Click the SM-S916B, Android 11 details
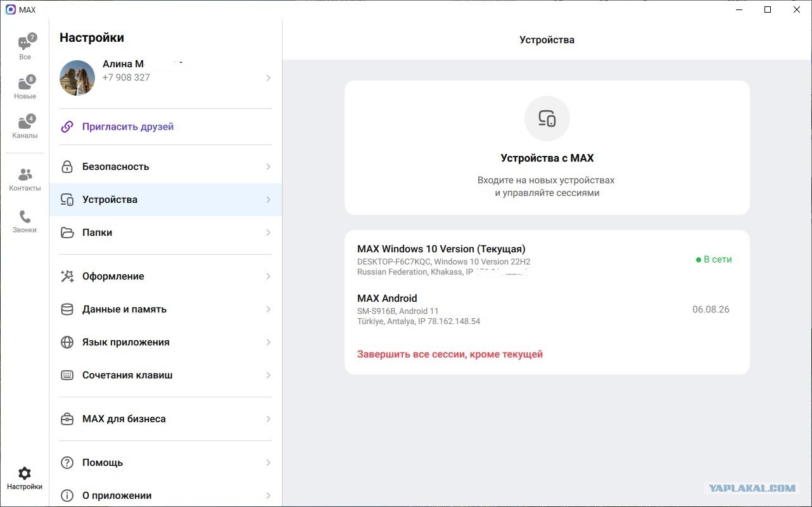This screenshot has width=812, height=507. (x=398, y=311)
